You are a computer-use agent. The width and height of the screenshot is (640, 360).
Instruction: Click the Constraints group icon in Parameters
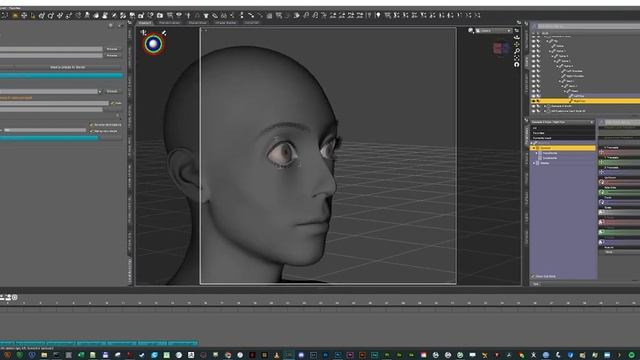[x=540, y=158]
